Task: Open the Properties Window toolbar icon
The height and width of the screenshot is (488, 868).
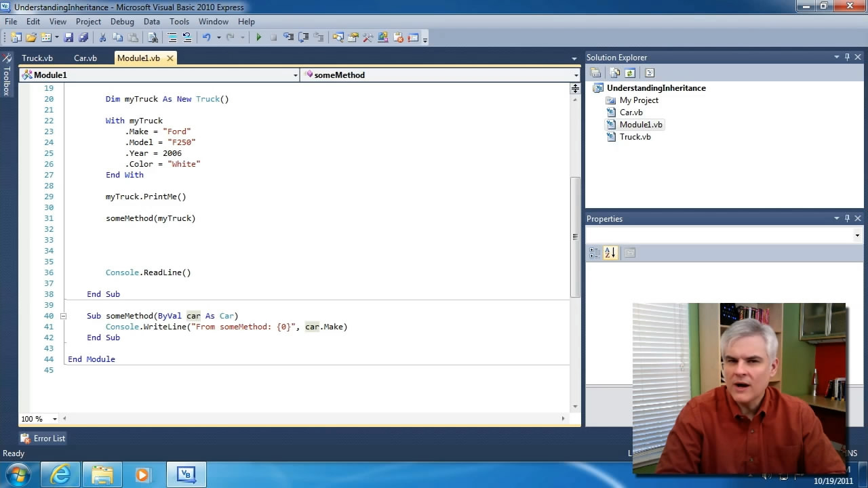Action: (353, 37)
